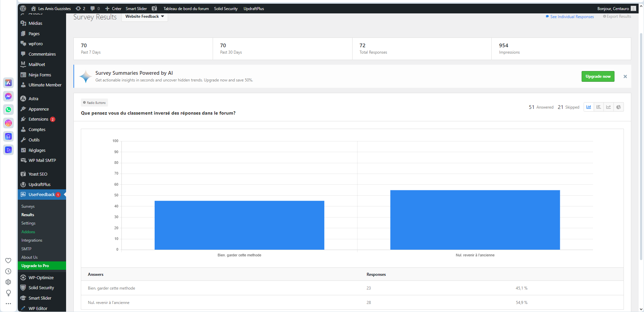644x312 pixels.
Task: Open the browser sidebar history clock icon
Action: pos(8,271)
